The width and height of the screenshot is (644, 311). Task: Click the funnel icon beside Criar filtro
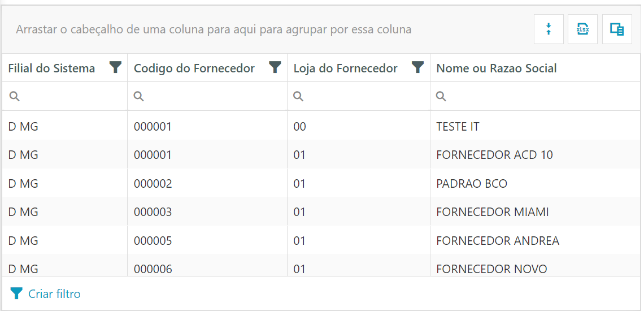tap(17, 293)
